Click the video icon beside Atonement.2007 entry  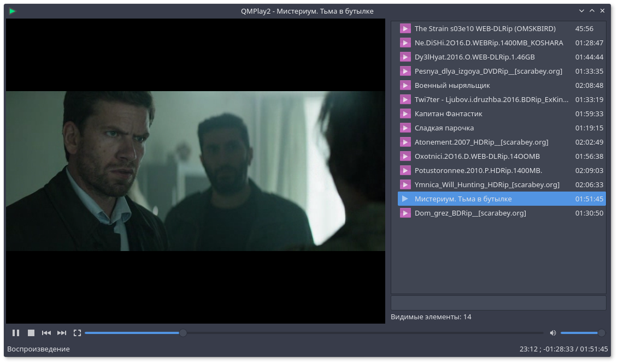point(405,142)
